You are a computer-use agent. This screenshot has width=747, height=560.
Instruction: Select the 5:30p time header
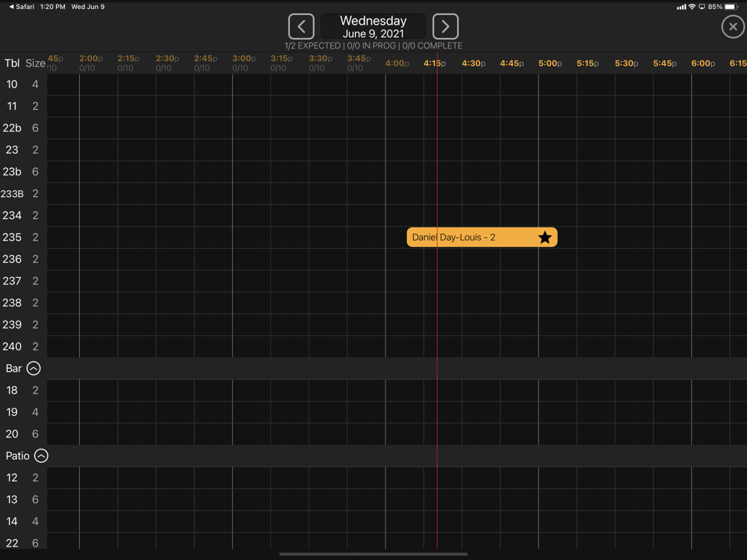pos(627,63)
